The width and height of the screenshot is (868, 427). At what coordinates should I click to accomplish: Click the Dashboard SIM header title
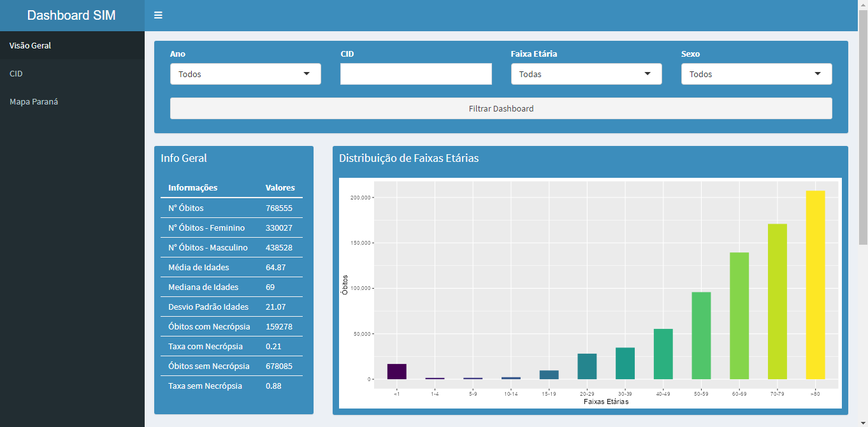72,15
